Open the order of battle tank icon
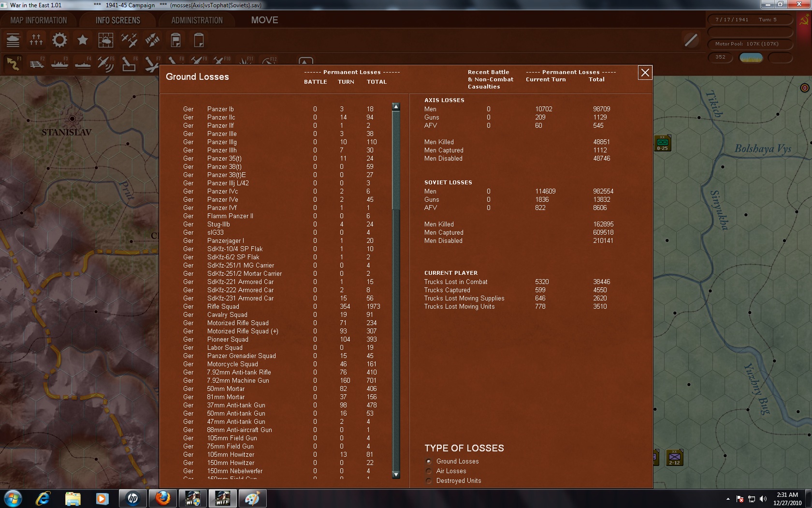The height and width of the screenshot is (508, 812). (13, 40)
